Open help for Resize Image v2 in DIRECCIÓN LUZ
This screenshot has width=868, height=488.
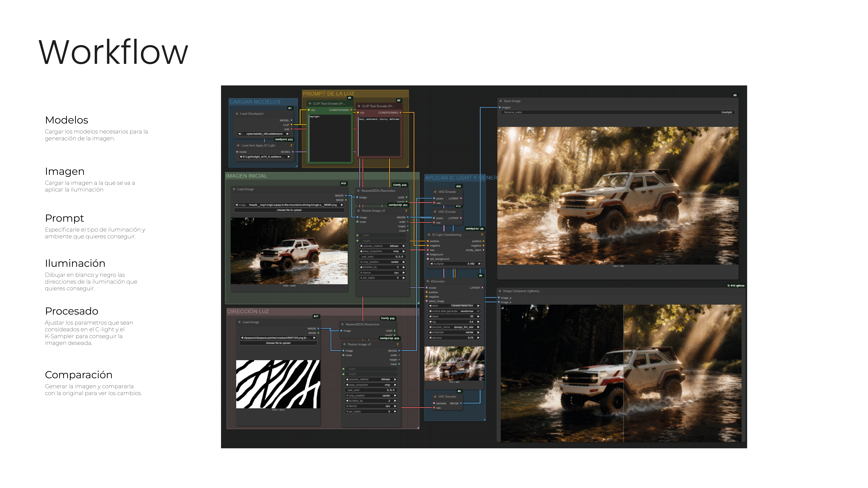point(398,344)
